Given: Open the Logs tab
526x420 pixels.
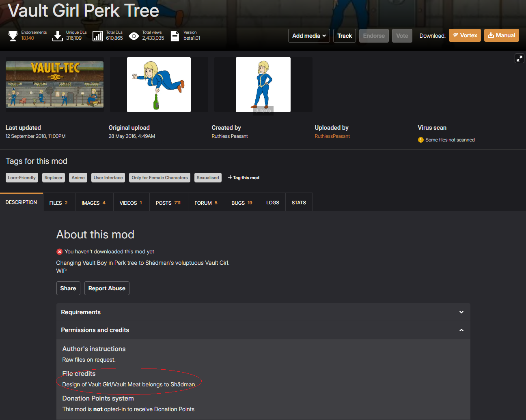Looking at the screenshot, I should point(273,203).
